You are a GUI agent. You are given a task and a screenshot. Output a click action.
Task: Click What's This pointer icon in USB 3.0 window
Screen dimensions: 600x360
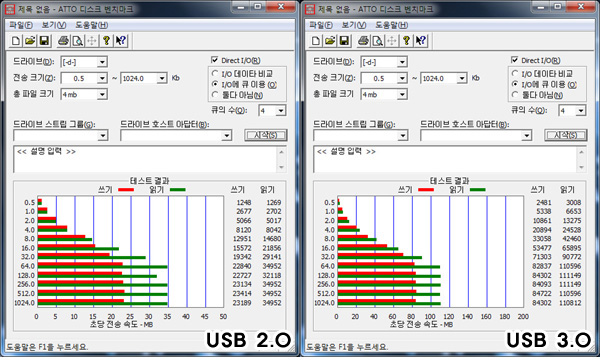[x=421, y=41]
